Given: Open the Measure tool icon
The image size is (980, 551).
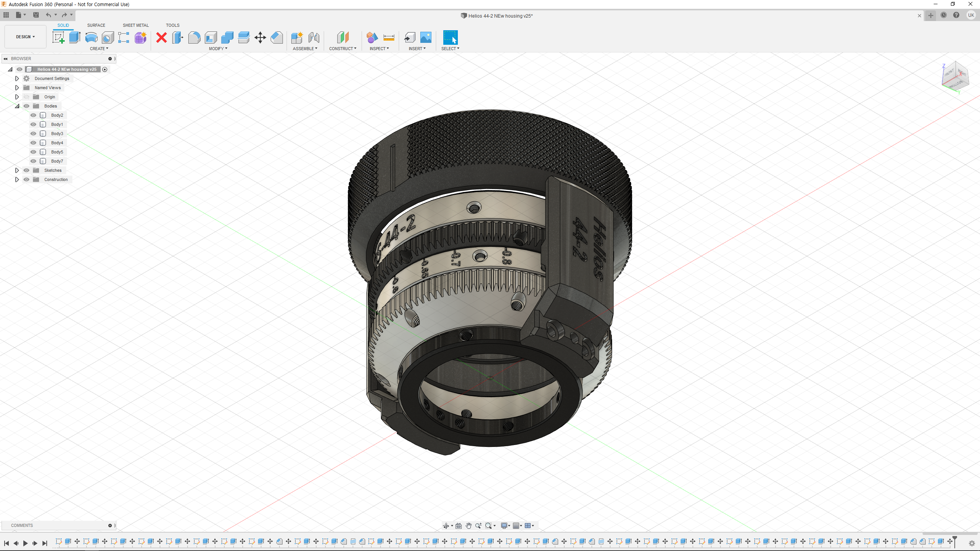Looking at the screenshot, I should (x=389, y=37).
